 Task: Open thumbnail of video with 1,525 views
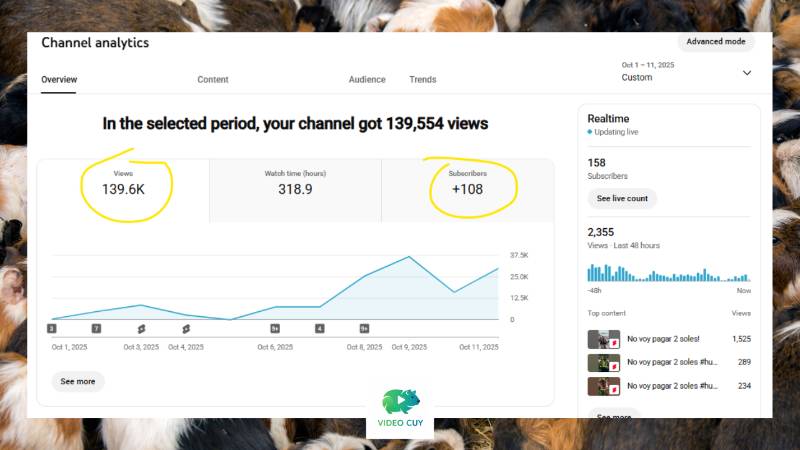[603, 340]
